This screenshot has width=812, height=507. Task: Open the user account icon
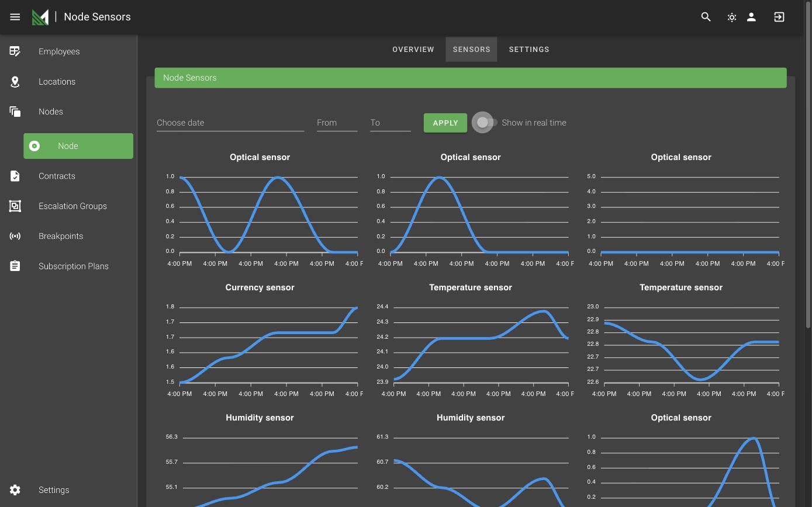tap(752, 17)
